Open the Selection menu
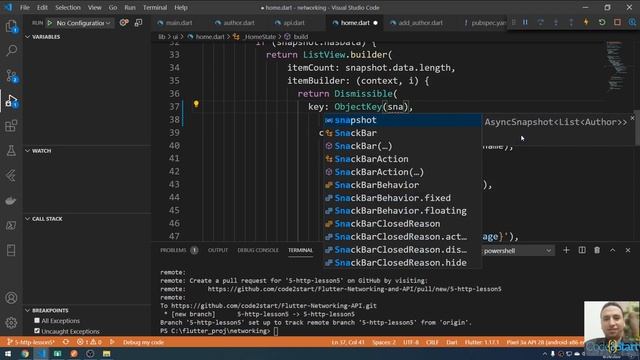 [x=68, y=8]
